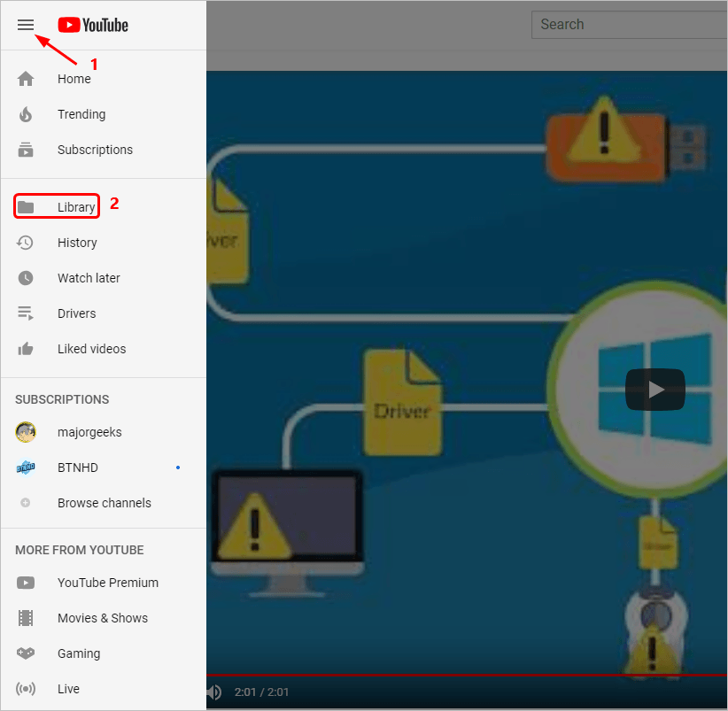Open the Gaming section icon
The image size is (728, 711).
[26, 653]
